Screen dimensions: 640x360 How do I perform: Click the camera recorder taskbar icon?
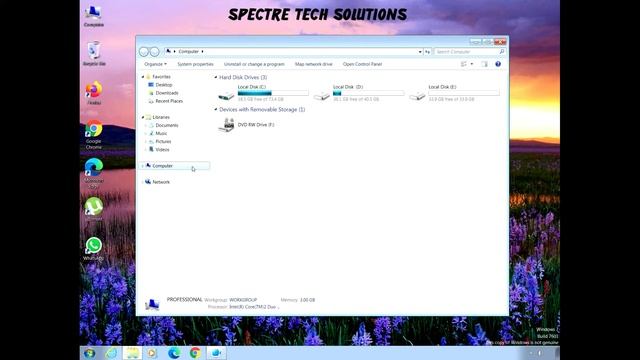216,353
